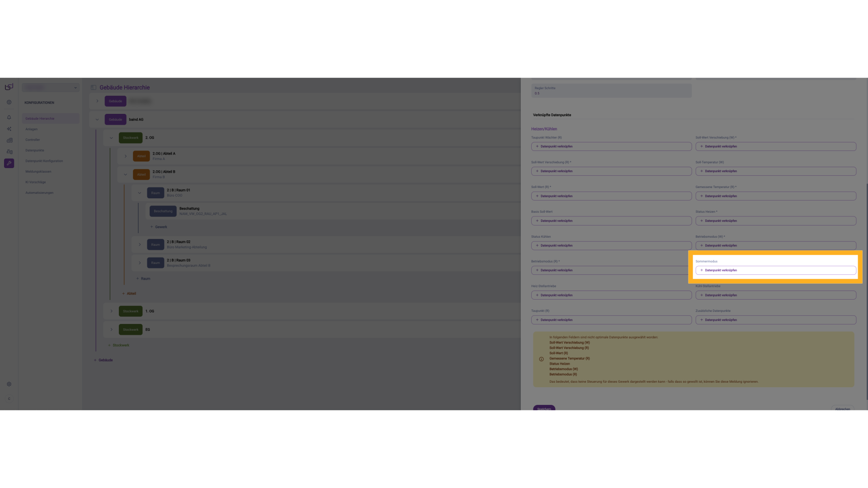The height and width of the screenshot is (488, 868).
Task: Expand the 2.OG | Abteil A row
Action: [x=126, y=156]
